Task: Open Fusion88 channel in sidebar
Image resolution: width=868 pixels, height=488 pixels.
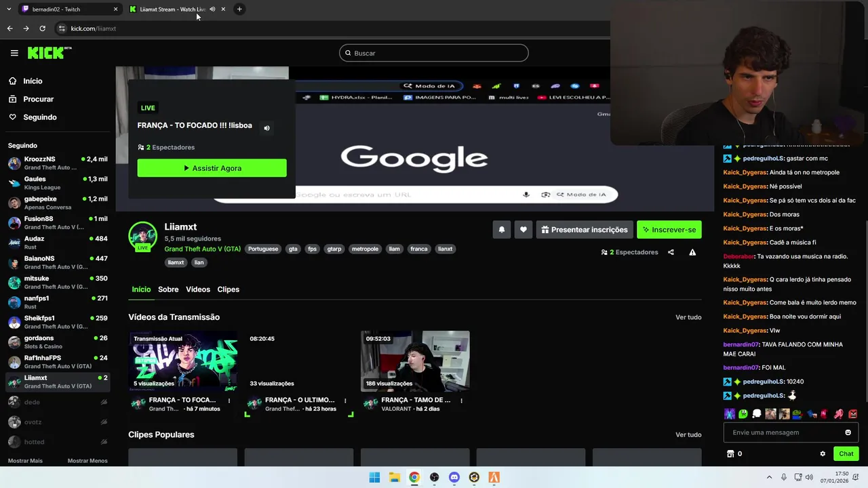Action: [58, 223]
